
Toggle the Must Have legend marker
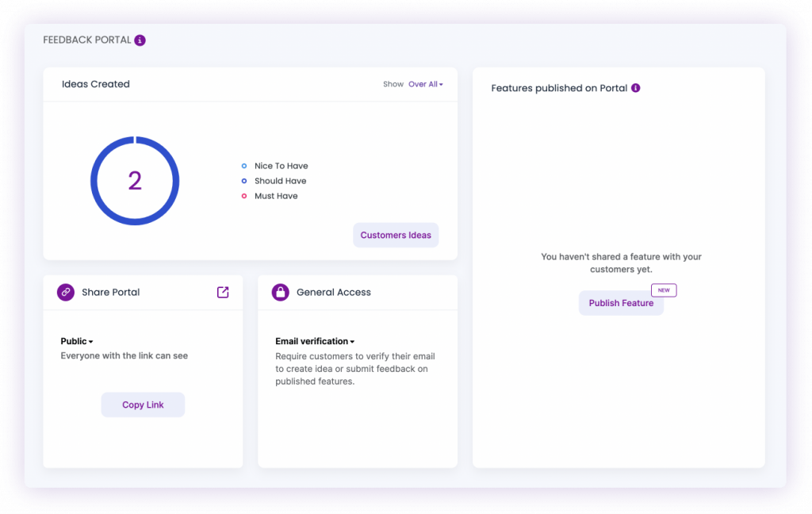(x=243, y=196)
